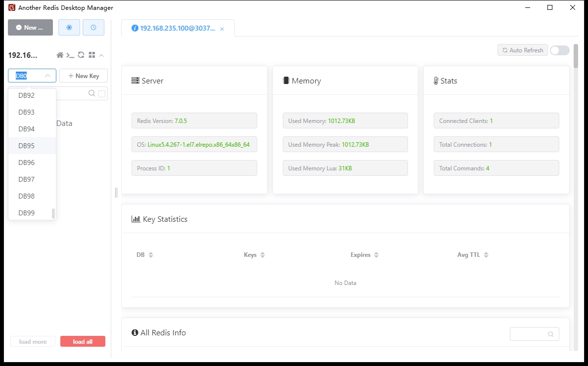Image resolution: width=588 pixels, height=366 pixels.
Task: Open the settings gear button
Action: pos(69,28)
